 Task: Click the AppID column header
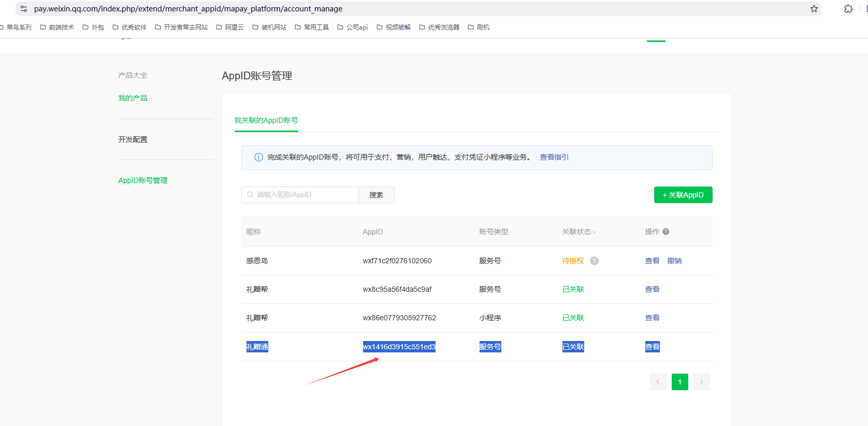373,232
